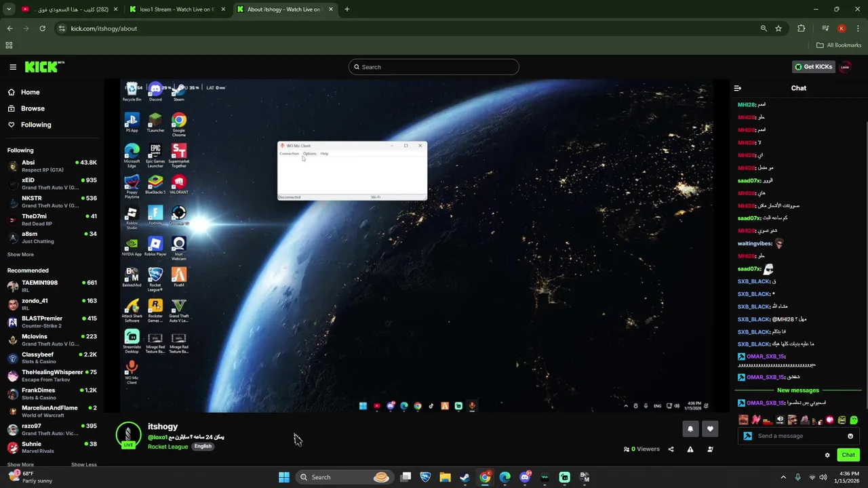Open the Chrome apps grid icon
The image size is (868, 488).
[x=9, y=45]
